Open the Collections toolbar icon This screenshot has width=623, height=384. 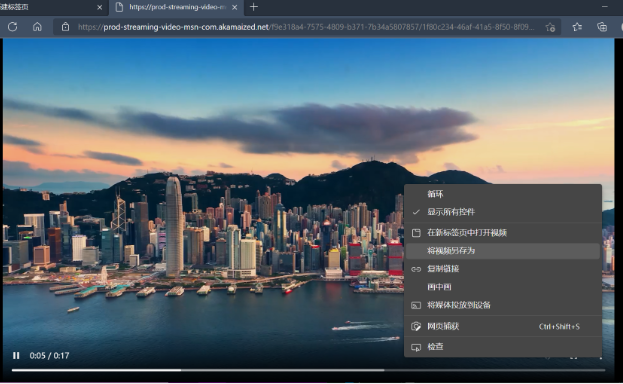[602, 27]
